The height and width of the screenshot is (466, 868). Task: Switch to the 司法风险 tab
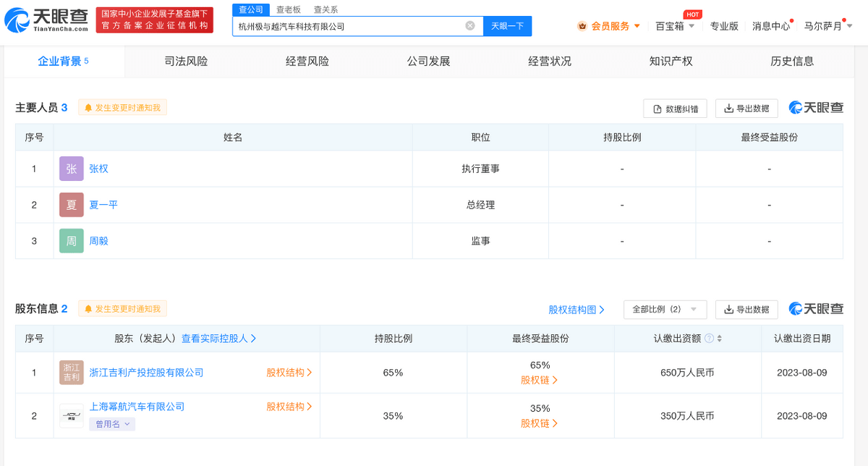coord(186,62)
